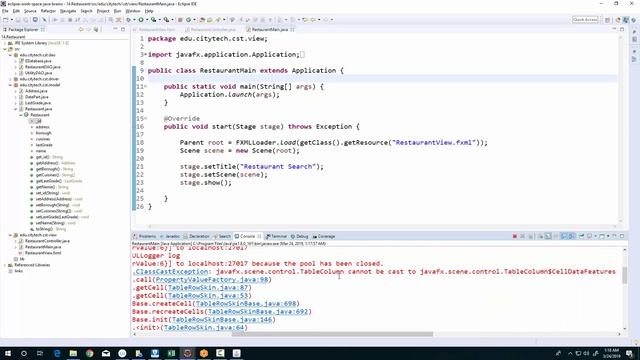Open the Windows notification center
Viewport: 640px width, 360px height.
click(630, 353)
